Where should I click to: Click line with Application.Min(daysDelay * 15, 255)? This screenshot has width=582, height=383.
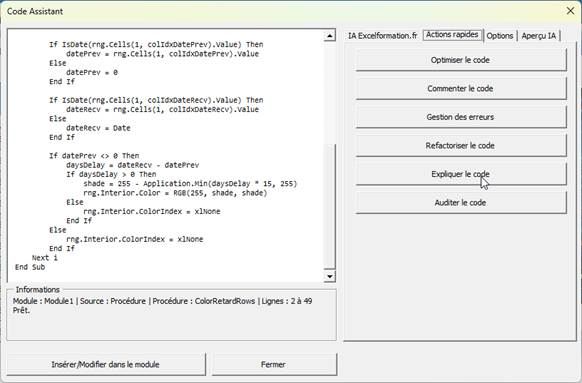[190, 184]
